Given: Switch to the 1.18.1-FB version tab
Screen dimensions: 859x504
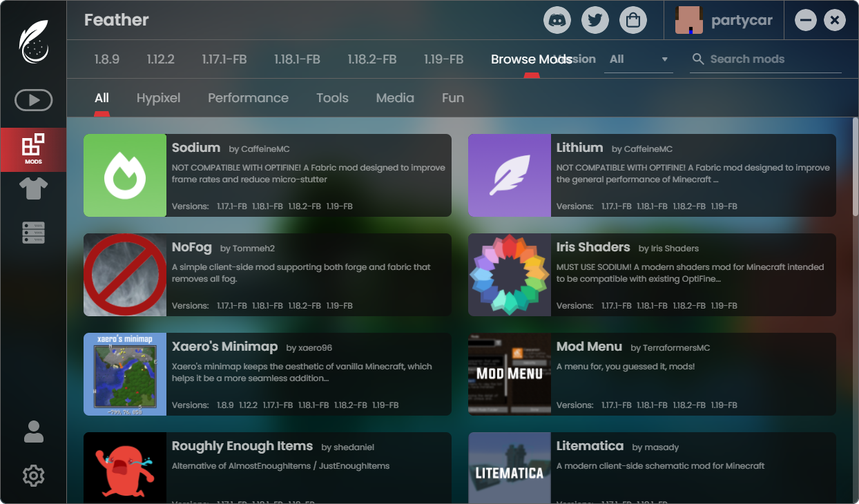Looking at the screenshot, I should coord(297,59).
